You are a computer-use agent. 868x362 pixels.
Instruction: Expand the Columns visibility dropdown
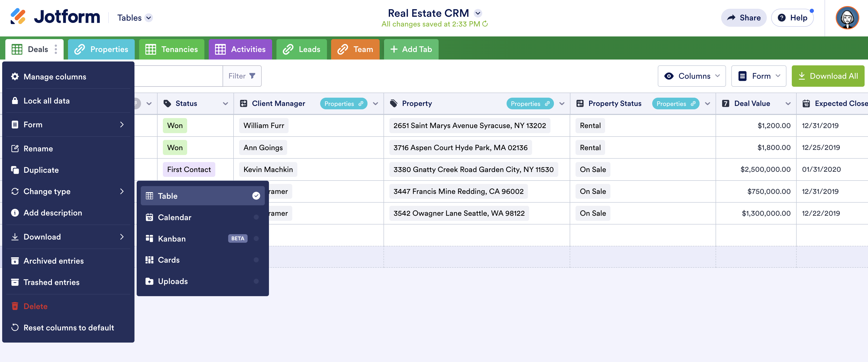point(692,76)
